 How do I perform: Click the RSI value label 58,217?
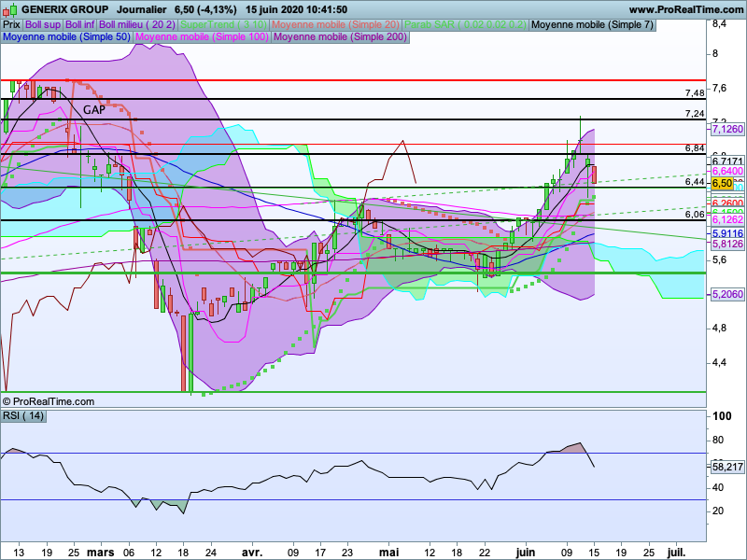point(727,468)
